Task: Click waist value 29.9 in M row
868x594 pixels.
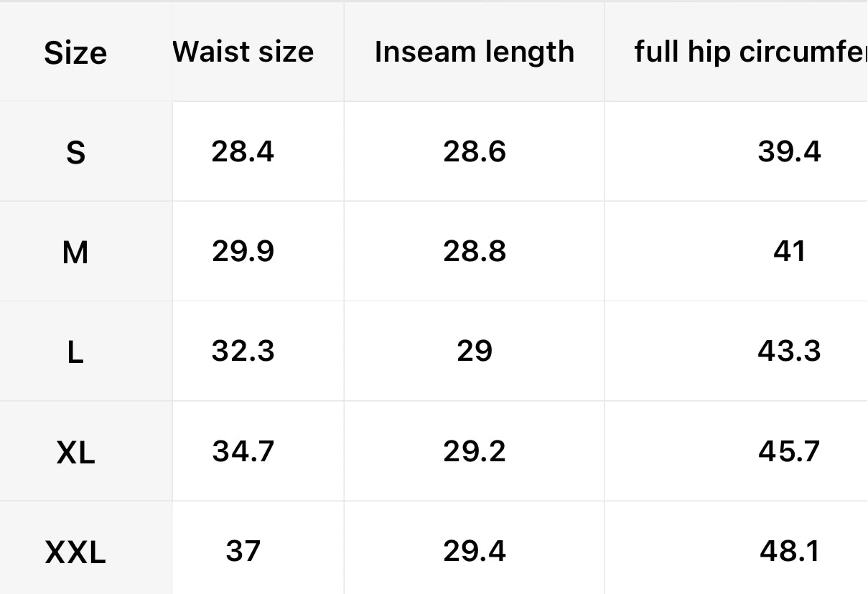Action: 243,251
